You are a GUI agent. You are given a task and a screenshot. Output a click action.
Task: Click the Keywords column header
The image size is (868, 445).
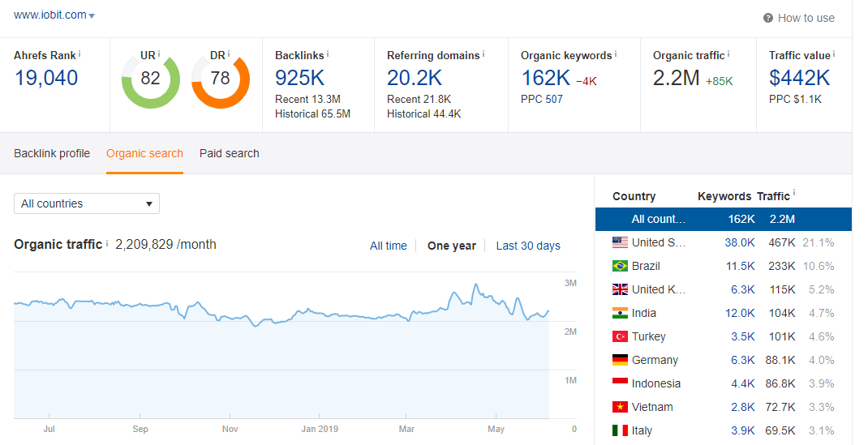(724, 196)
